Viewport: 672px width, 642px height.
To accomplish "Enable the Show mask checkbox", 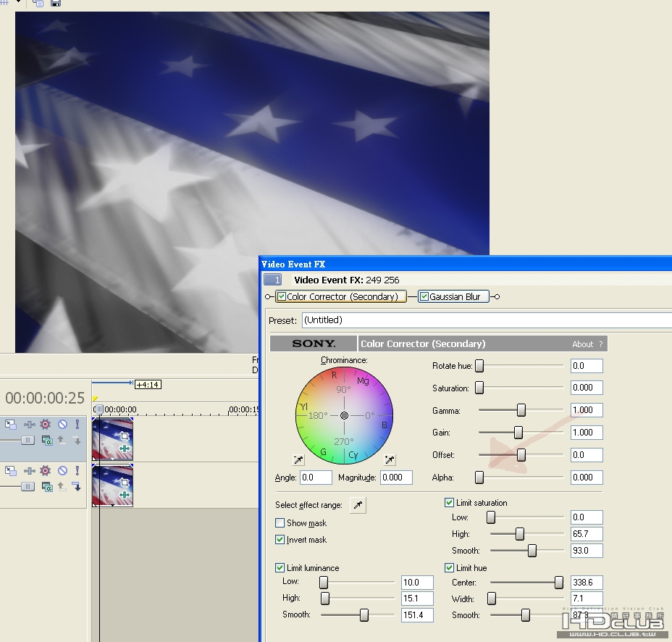I will coord(280,522).
